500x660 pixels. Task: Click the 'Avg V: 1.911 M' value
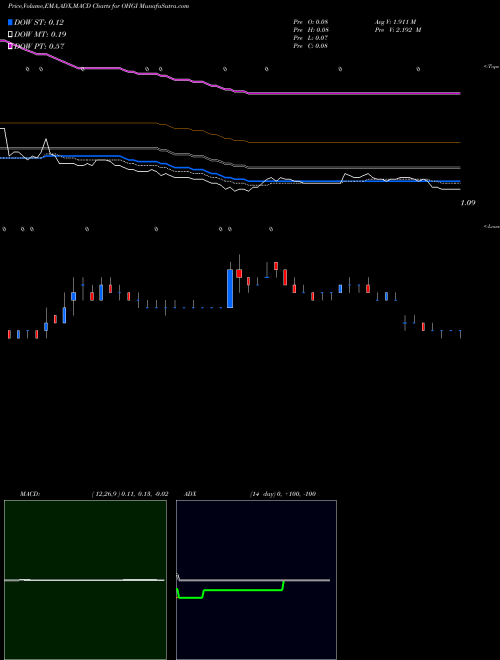click(395, 22)
